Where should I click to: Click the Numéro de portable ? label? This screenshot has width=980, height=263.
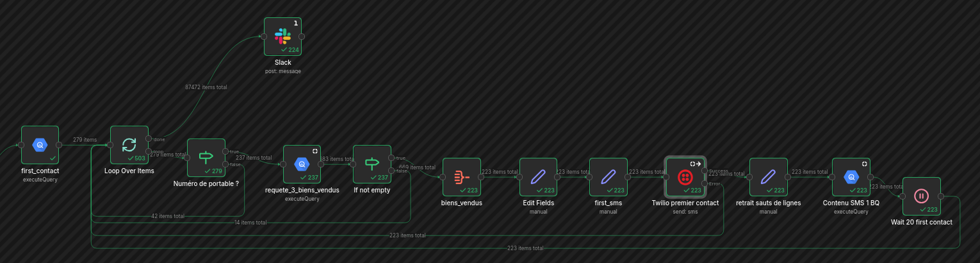pyautogui.click(x=206, y=183)
